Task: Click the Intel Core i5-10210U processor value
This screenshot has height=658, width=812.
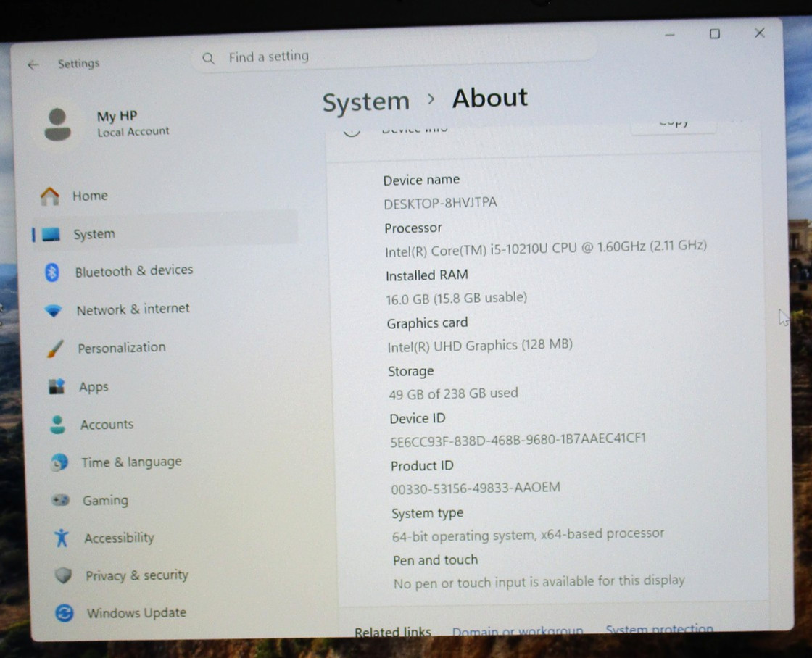Action: (x=546, y=248)
